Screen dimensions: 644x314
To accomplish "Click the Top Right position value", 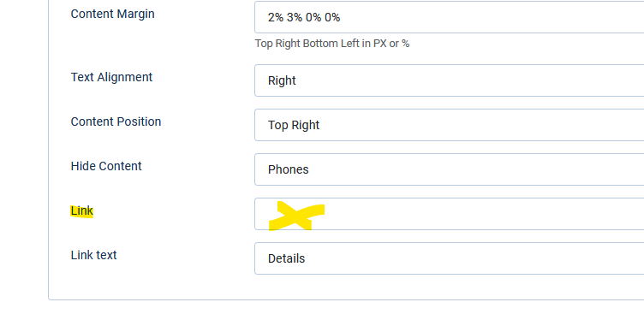I will (294, 125).
